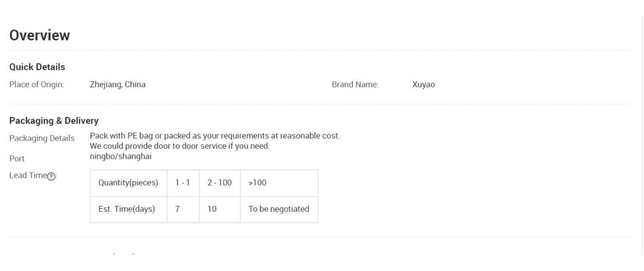The height and width of the screenshot is (271, 644).
Task: Click the 'To be negotiated' table cell
Action: point(279,210)
